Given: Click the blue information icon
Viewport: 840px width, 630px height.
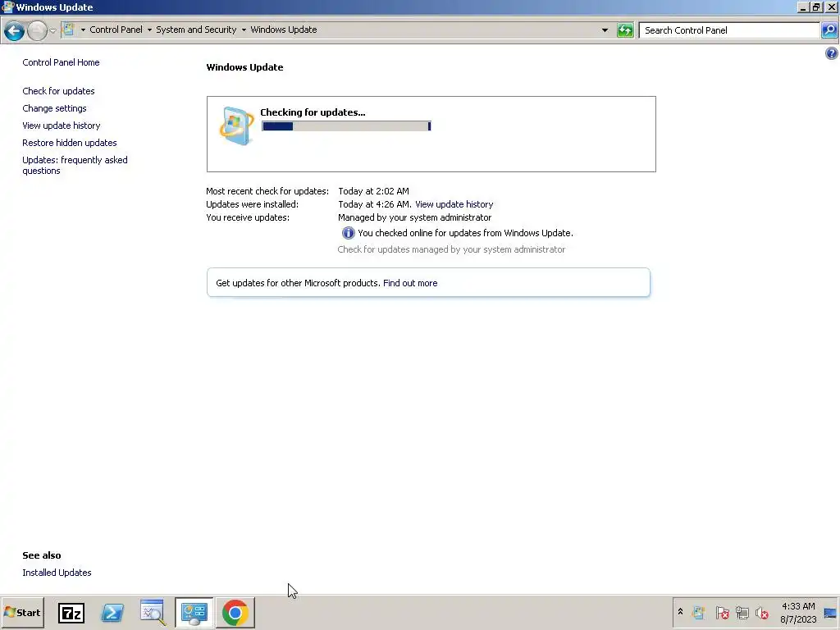Looking at the screenshot, I should coord(348,233).
